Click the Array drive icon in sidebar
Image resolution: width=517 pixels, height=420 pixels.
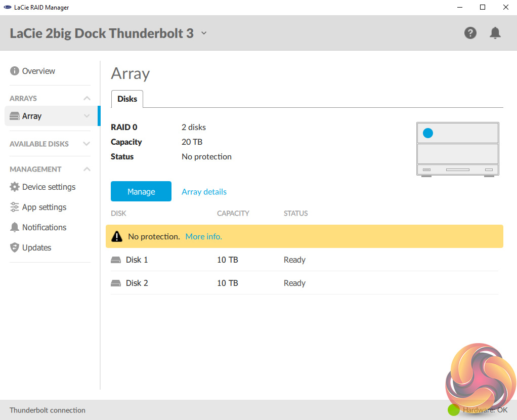[x=15, y=116]
